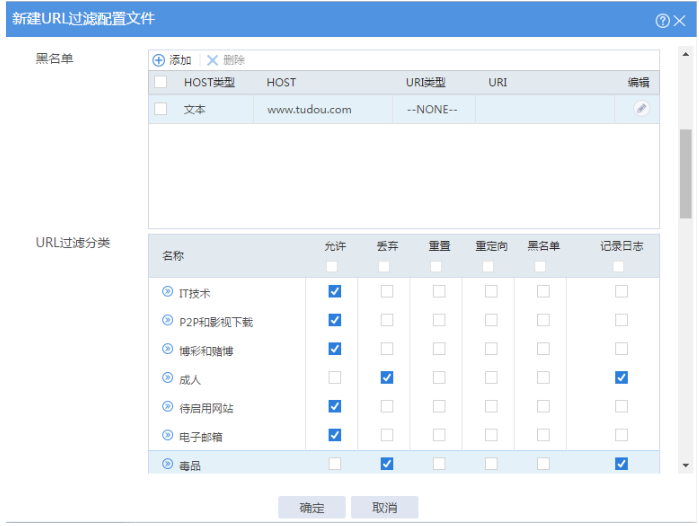
Task: Check 重定向 for 电子邮箱
Action: point(491,435)
